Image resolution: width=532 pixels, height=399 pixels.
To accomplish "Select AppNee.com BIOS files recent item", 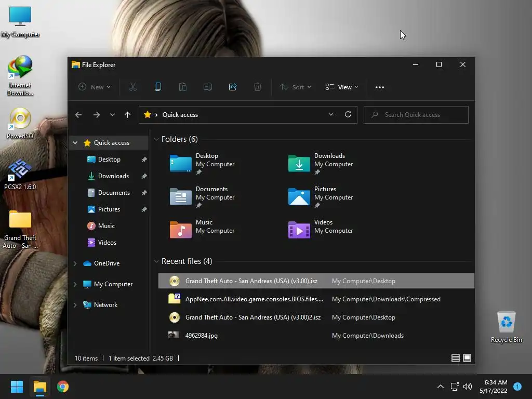I will (x=316, y=299).
